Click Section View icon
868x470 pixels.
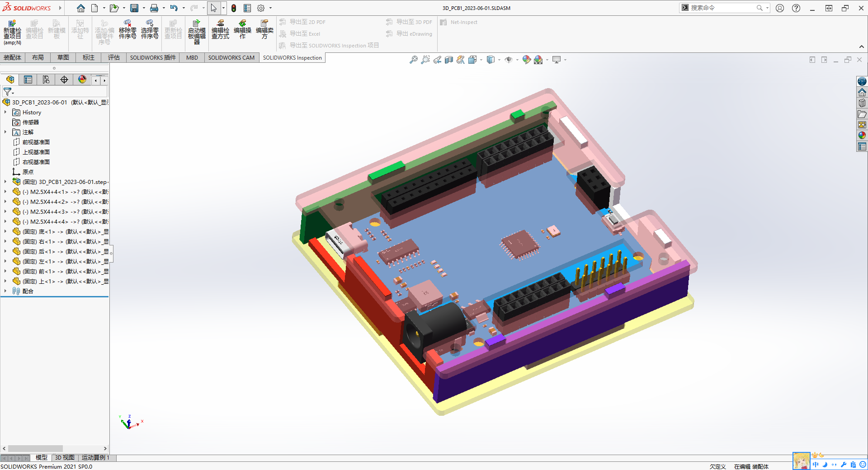449,60
